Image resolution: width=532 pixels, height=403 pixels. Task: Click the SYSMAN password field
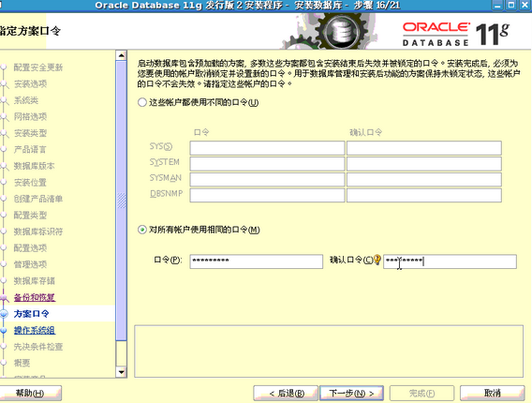tap(267, 180)
